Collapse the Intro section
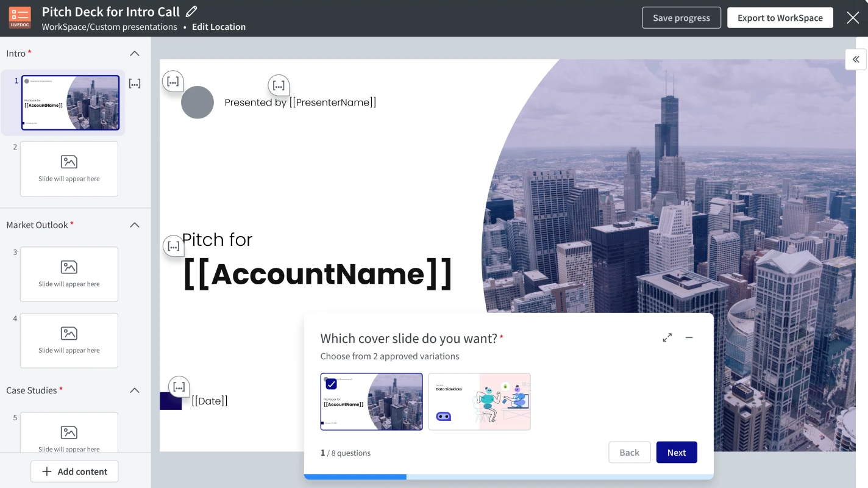Screen dimensions: 868x488 [135, 54]
